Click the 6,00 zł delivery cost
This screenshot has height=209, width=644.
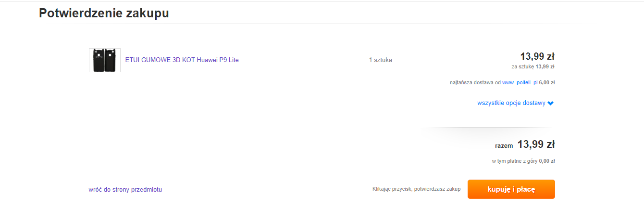click(x=547, y=82)
